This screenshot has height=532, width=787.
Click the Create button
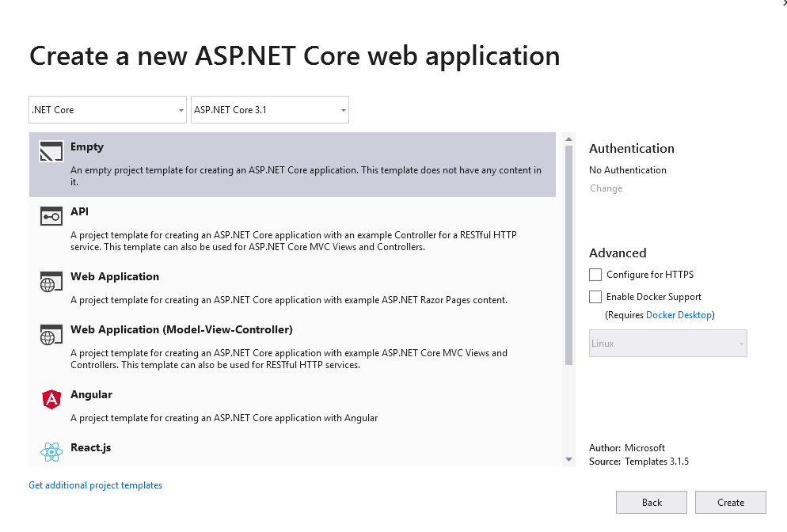coord(731,503)
